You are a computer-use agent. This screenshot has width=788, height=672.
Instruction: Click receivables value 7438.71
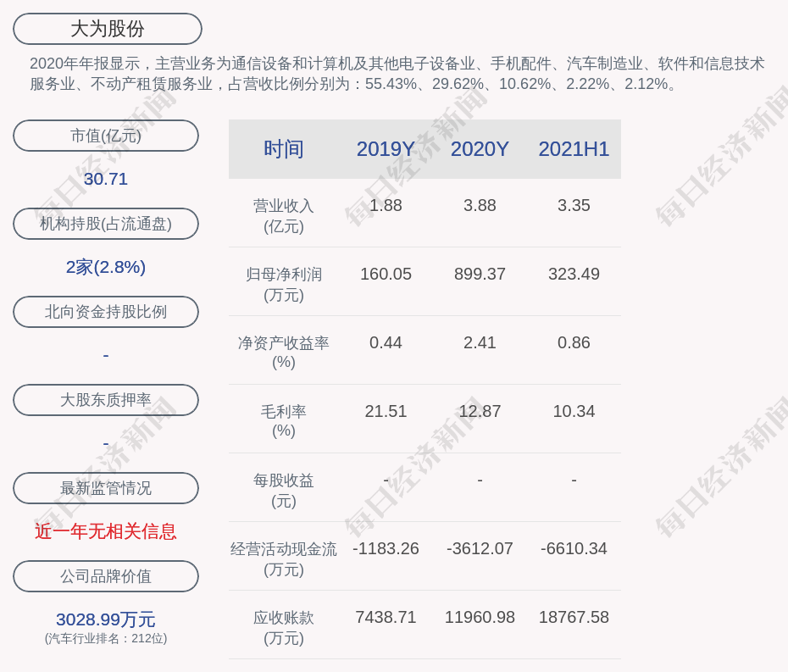tap(386, 617)
